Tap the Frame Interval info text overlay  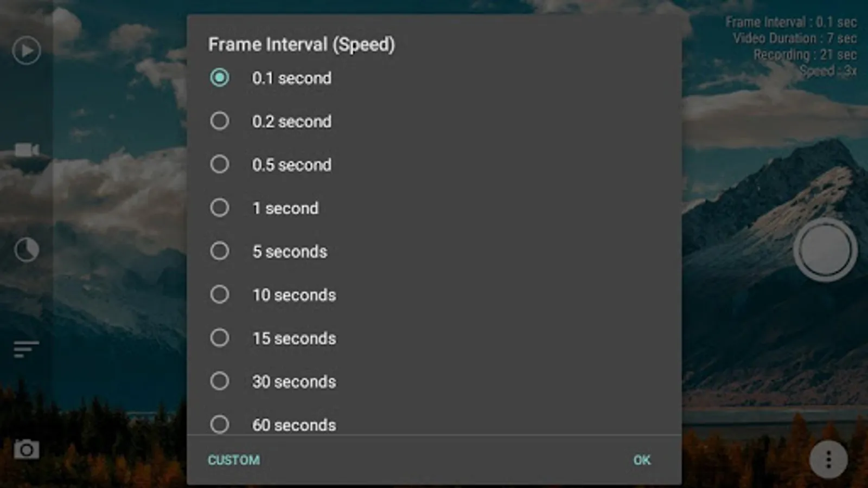tap(791, 23)
